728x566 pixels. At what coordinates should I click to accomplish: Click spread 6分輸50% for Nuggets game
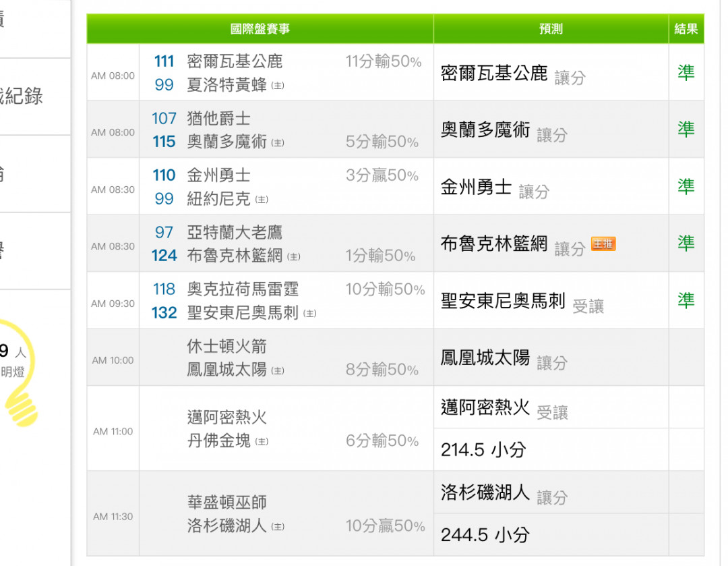[x=382, y=441]
